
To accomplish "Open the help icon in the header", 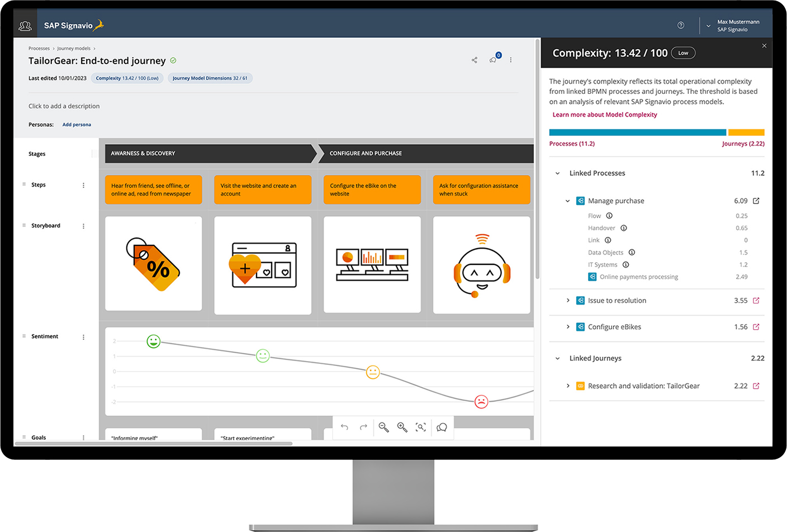I will (681, 25).
